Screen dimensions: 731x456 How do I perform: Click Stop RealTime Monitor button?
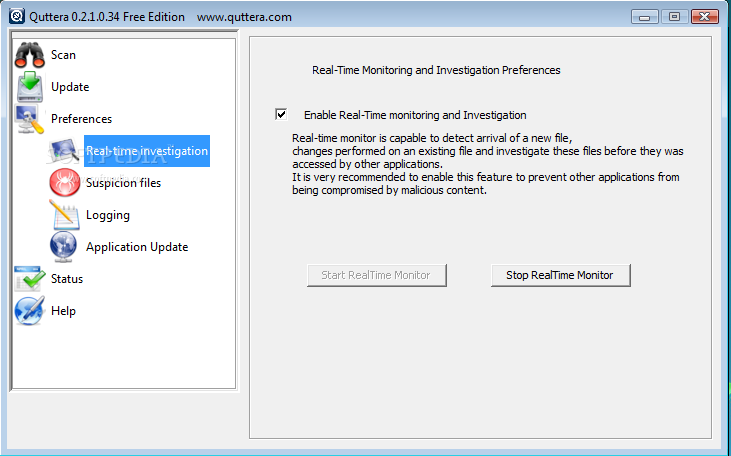click(560, 275)
